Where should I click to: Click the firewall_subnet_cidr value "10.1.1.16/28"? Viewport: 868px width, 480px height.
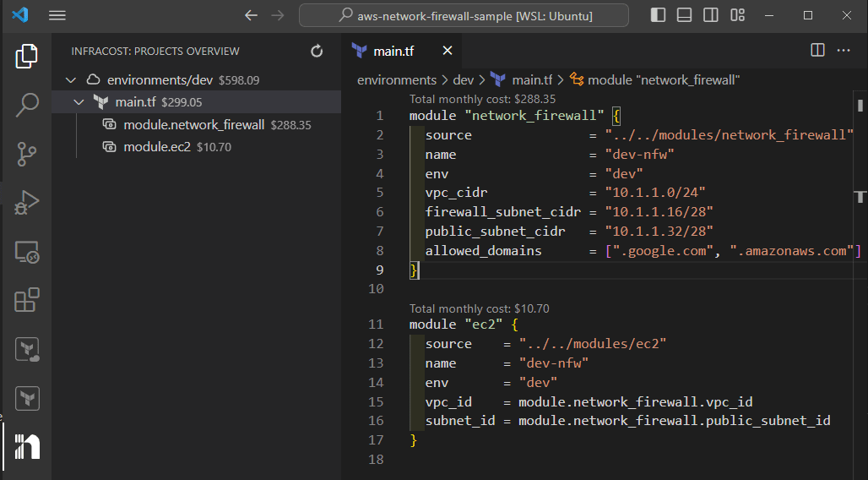(659, 212)
